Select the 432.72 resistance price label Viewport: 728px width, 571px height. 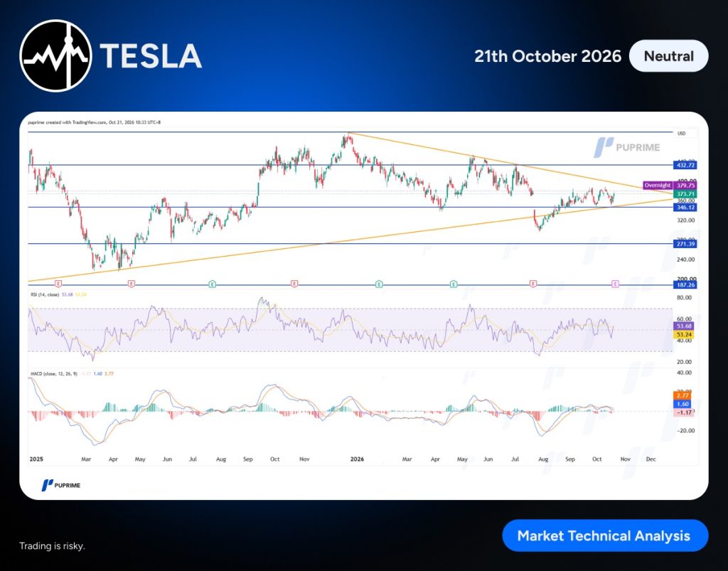tap(685, 165)
